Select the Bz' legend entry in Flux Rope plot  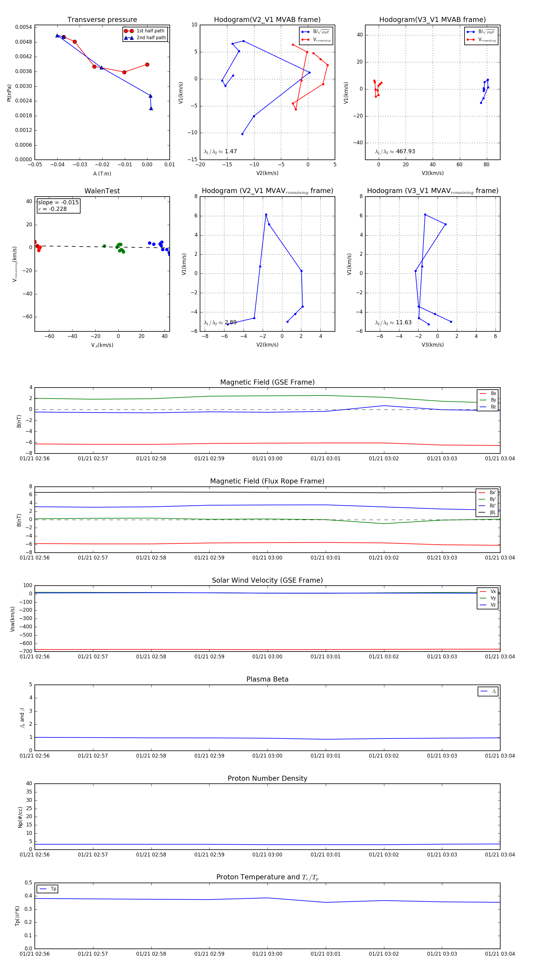pyautogui.click(x=487, y=506)
